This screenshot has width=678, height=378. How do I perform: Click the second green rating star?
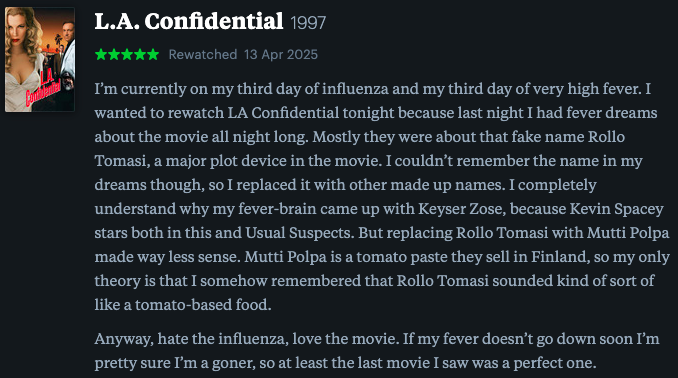114,54
